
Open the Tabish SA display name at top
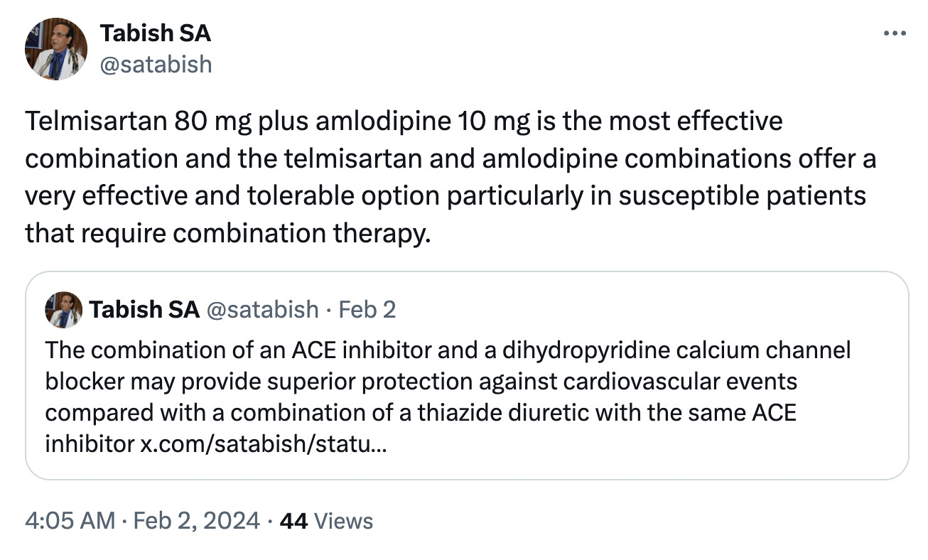tap(155, 33)
